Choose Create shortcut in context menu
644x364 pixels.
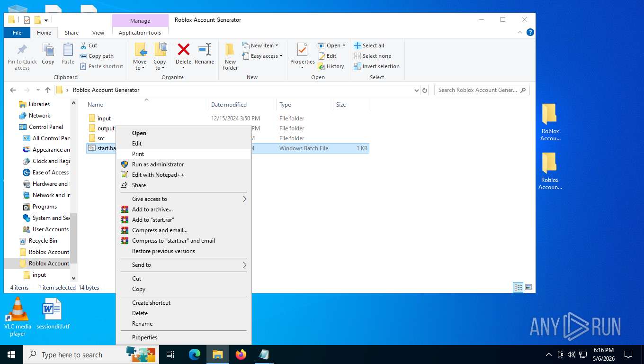[184, 303]
